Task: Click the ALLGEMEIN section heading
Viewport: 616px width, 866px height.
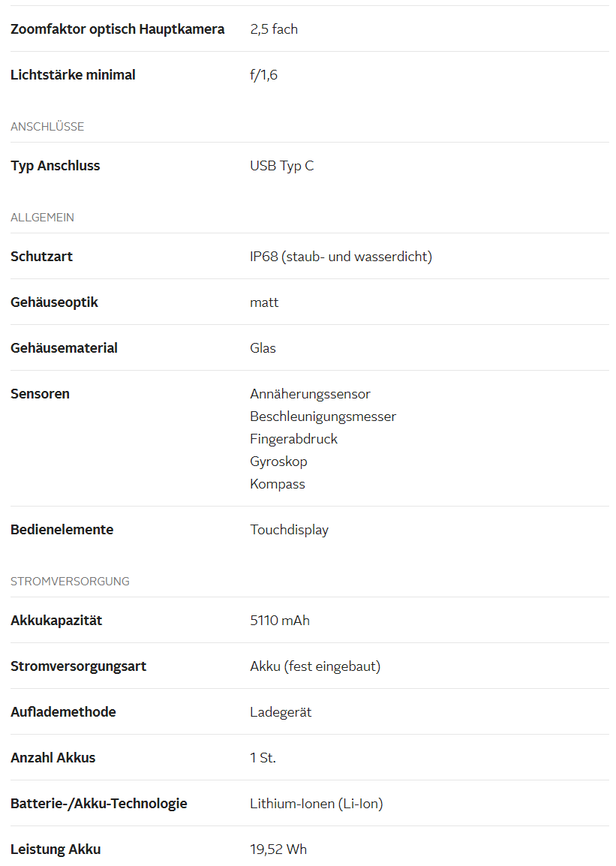Action: [43, 218]
